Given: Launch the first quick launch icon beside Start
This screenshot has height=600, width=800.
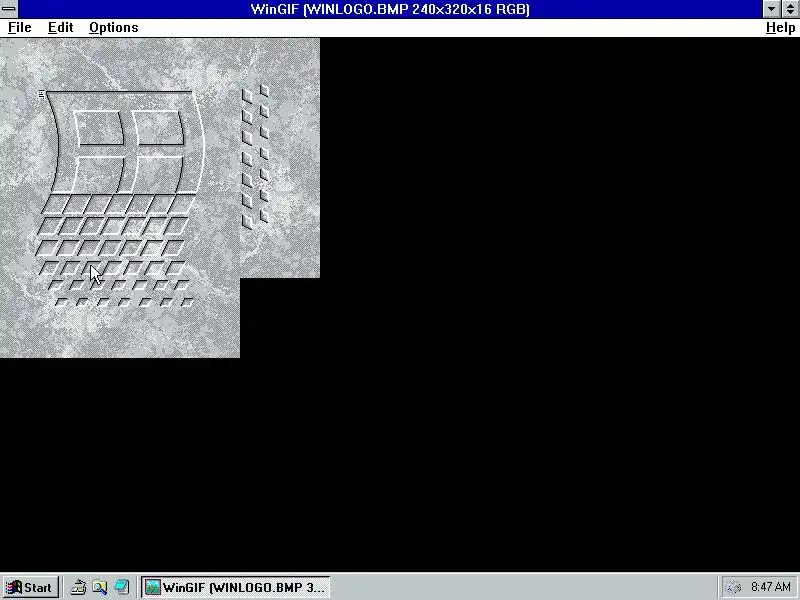Looking at the screenshot, I should 78,587.
